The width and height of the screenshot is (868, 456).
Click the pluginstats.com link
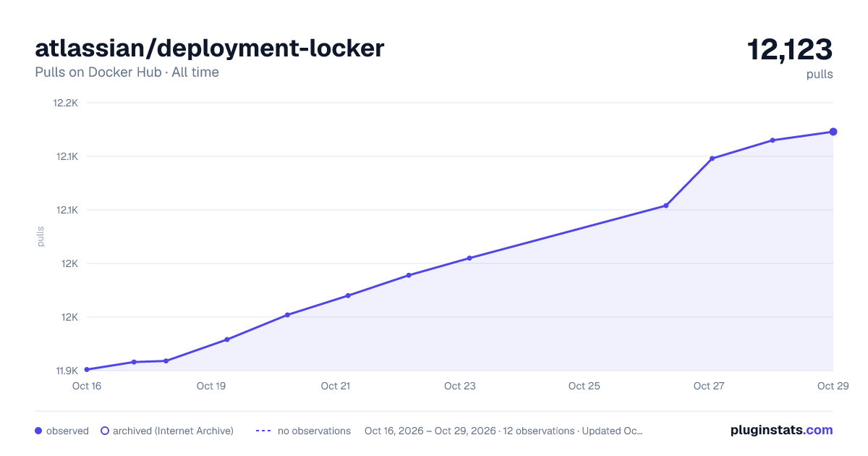[x=782, y=430]
